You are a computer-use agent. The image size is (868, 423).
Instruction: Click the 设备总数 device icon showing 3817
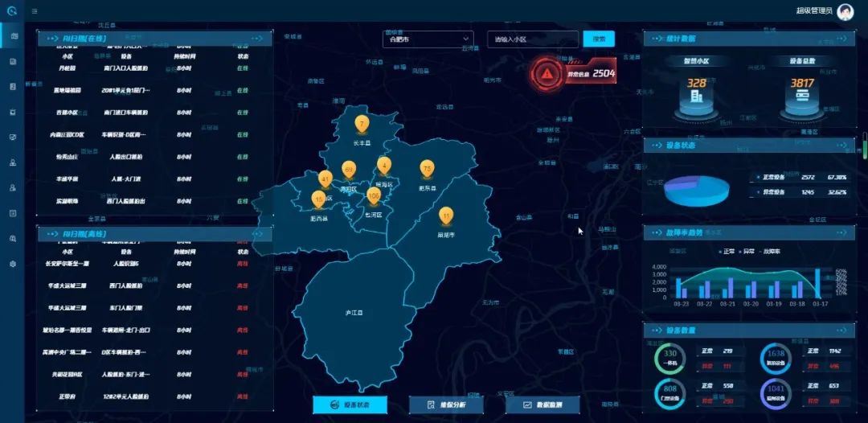(x=801, y=96)
